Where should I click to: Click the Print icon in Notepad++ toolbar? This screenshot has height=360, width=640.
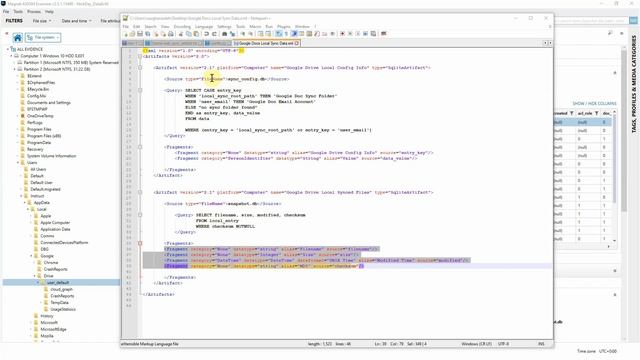171,34
